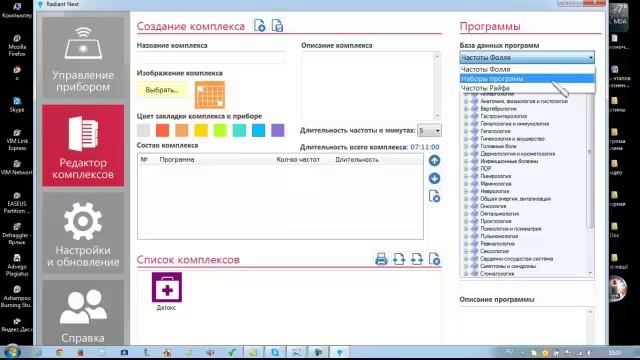Select Общая энергия, витализация in the tree
This screenshot has height=360, width=640.
pyautogui.click(x=516, y=199)
